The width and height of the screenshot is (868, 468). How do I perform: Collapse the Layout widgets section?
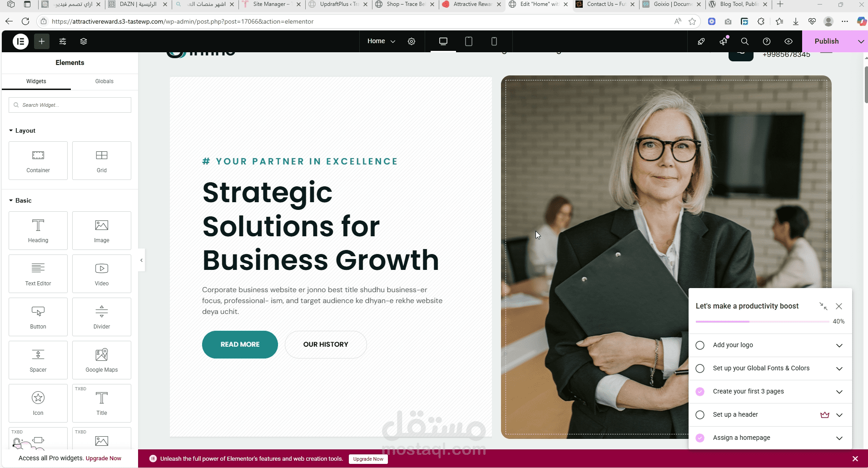tap(22, 131)
